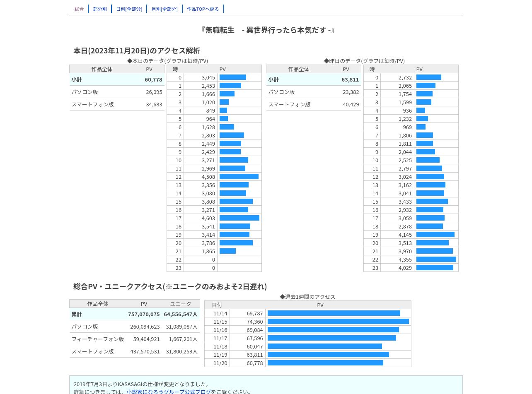Image resolution: width=532 pixels, height=394 pixels.
Task: Click the 11/15 weekly access bar
Action: [x=338, y=322]
